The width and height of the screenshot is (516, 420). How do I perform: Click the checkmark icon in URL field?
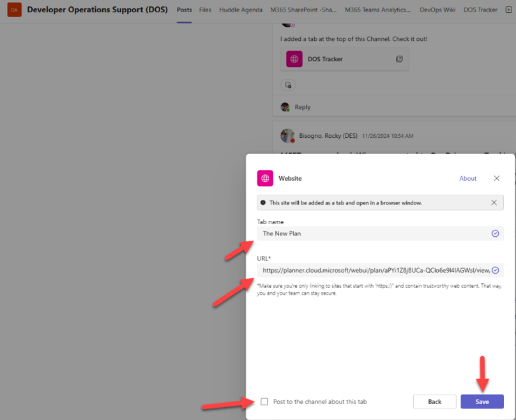click(x=495, y=271)
